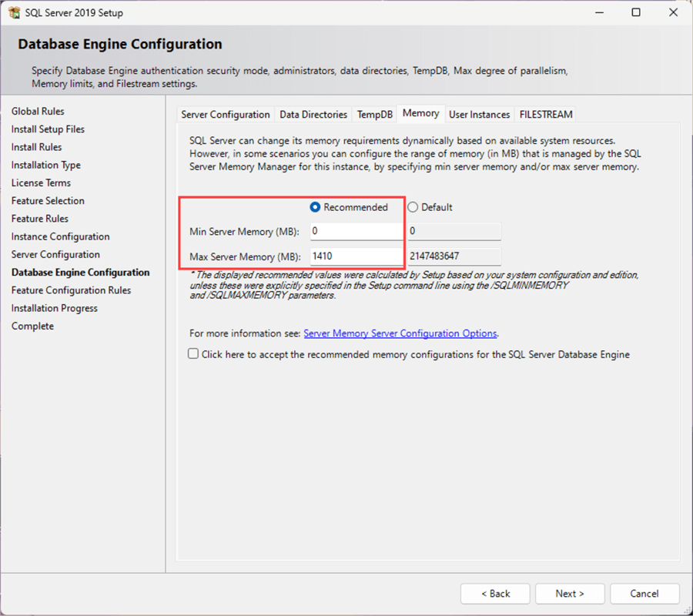The width and height of the screenshot is (693, 616).
Task: Switch to the Server Configuration tab
Action: tap(226, 115)
